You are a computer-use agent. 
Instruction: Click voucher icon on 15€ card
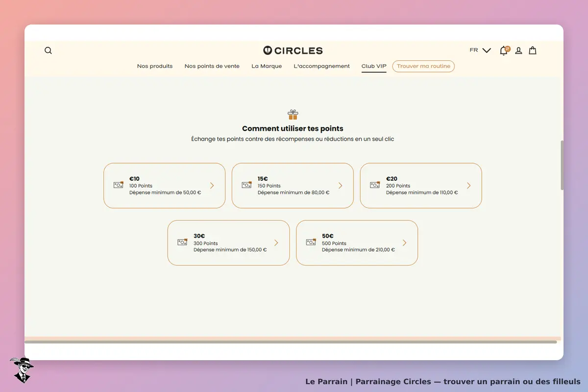pyautogui.click(x=247, y=185)
